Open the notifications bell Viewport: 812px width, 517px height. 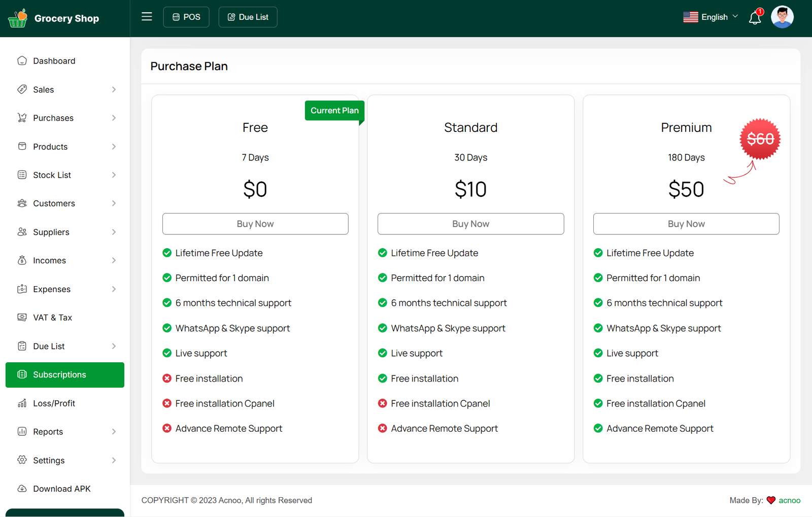coord(755,18)
